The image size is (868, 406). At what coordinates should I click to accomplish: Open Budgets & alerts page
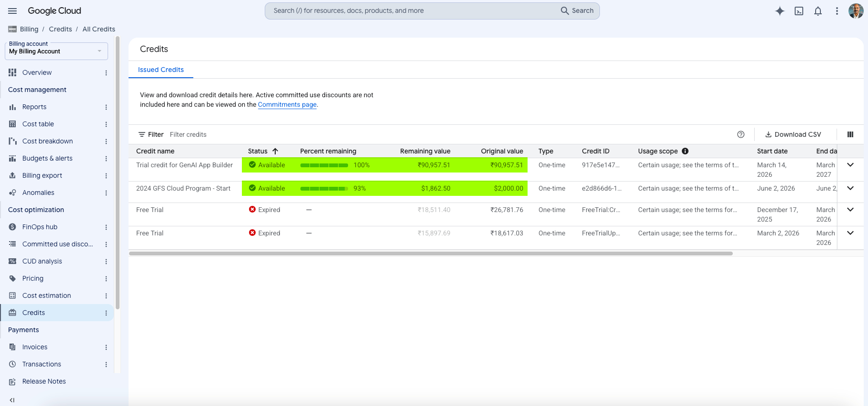pyautogui.click(x=47, y=158)
